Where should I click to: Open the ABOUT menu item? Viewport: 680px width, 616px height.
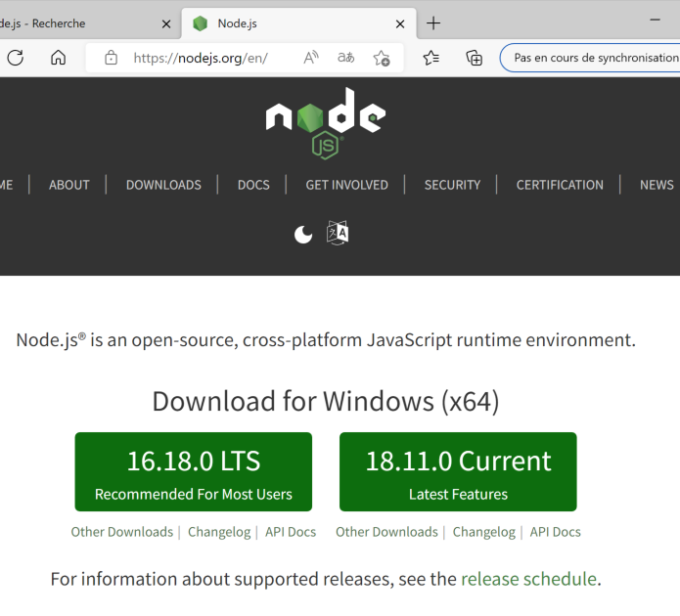point(68,185)
